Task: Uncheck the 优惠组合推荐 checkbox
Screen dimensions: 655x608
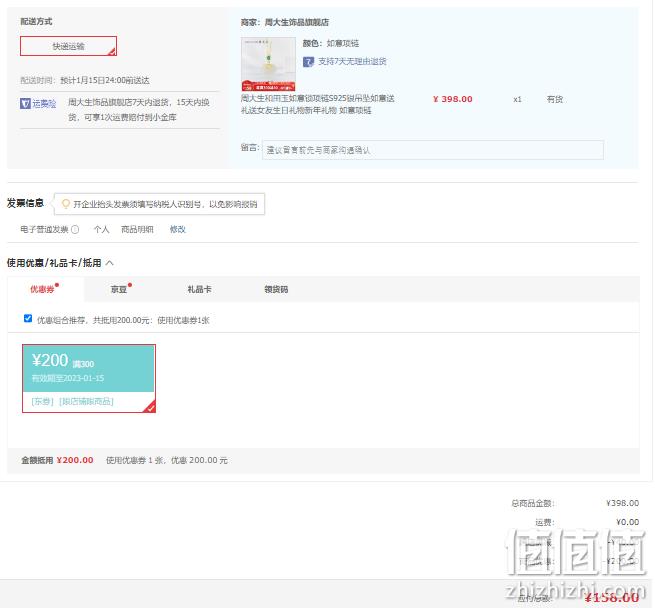Action: click(28, 318)
